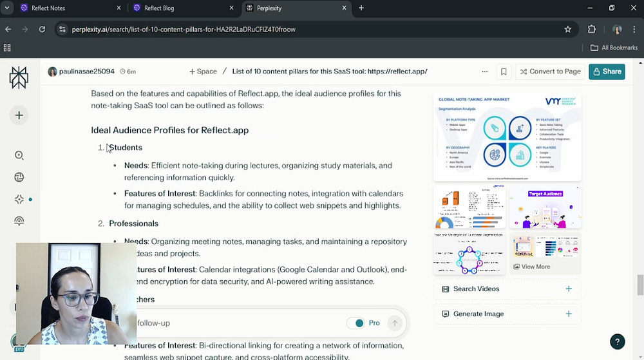Click the help question mark button
Image resolution: width=644 pixels, height=360 pixels.
(617, 342)
